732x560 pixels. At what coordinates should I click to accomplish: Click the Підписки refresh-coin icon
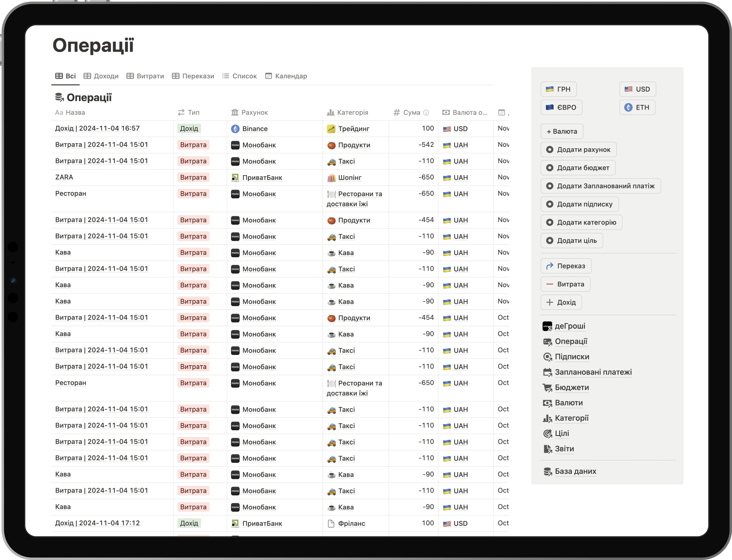[x=547, y=357]
